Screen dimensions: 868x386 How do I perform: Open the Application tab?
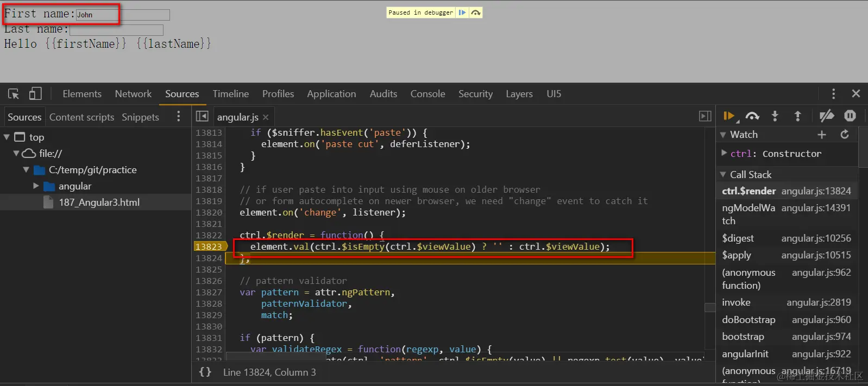(331, 94)
